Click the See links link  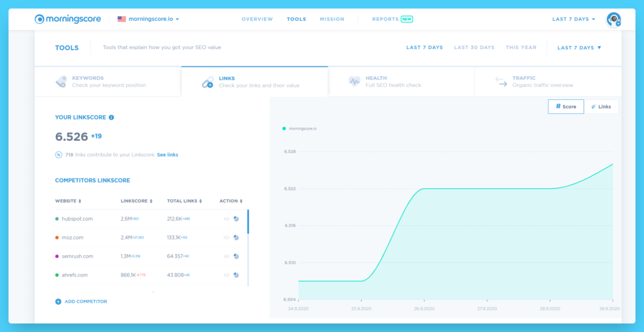[167, 155]
